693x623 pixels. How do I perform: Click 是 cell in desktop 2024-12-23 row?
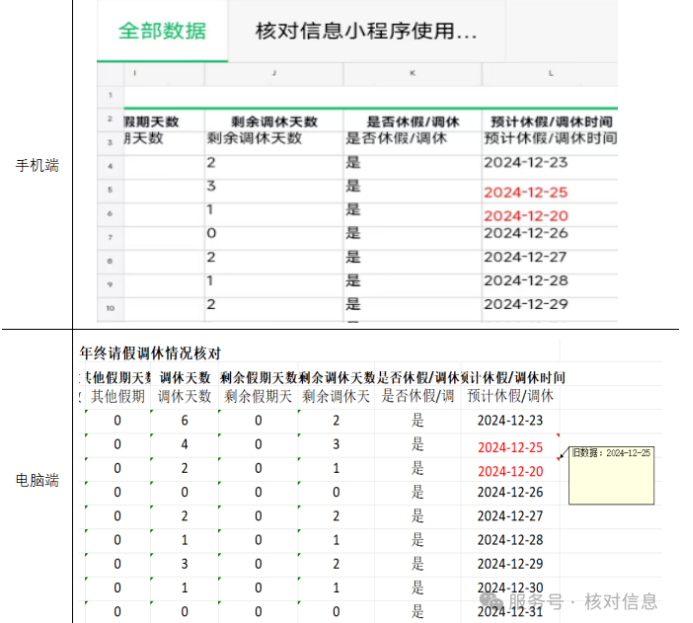[418, 420]
